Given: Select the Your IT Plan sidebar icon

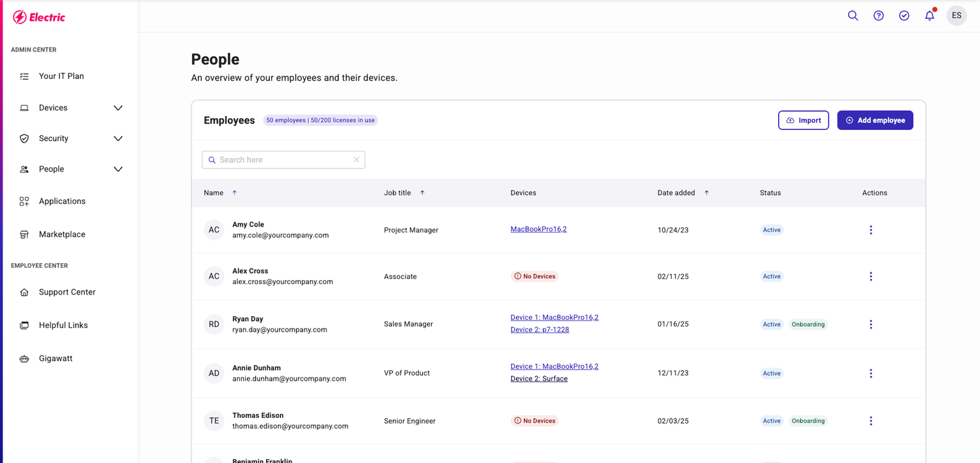Looking at the screenshot, I should tap(24, 76).
